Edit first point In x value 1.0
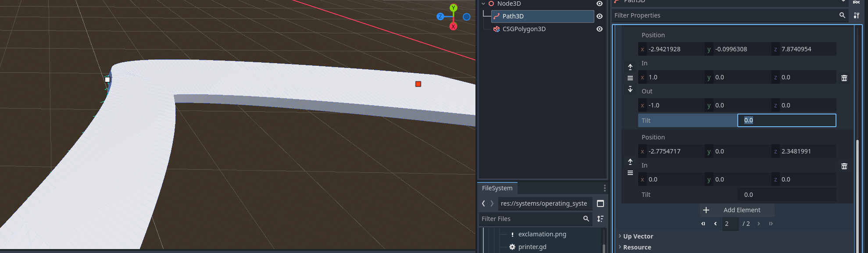Viewport: 868px width, 253px height. [x=671, y=77]
